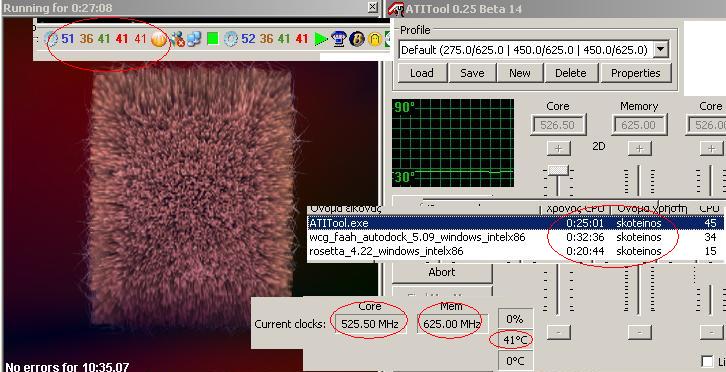Click the 2D Core clock slider handle
The width and height of the screenshot is (726, 372).
tap(558, 170)
